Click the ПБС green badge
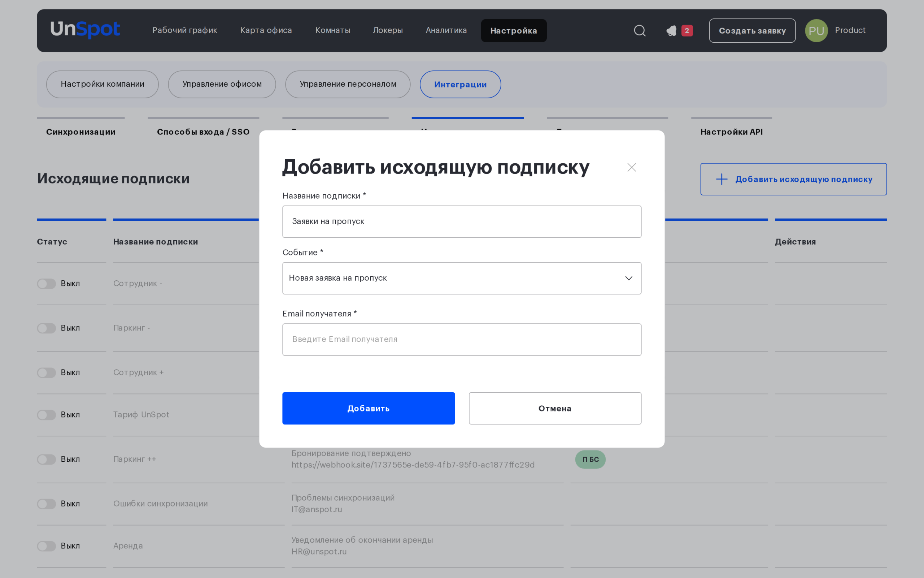The height and width of the screenshot is (578, 924). point(590,459)
